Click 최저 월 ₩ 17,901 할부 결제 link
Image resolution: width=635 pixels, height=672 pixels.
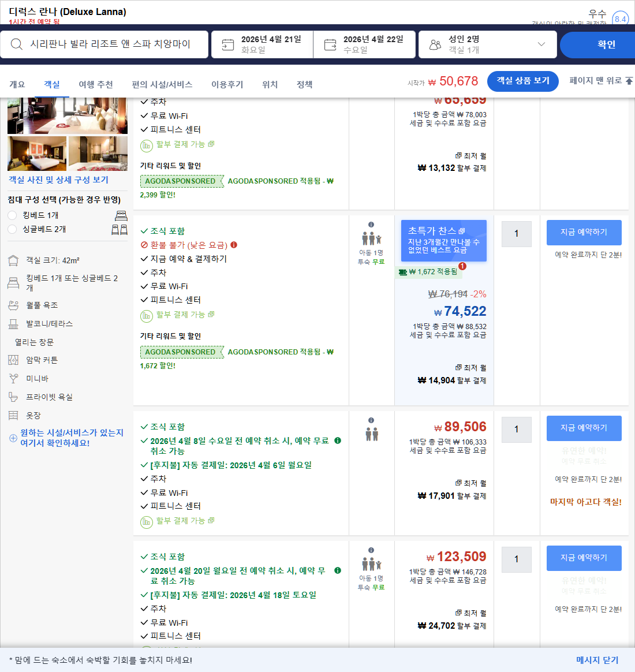[x=452, y=490]
